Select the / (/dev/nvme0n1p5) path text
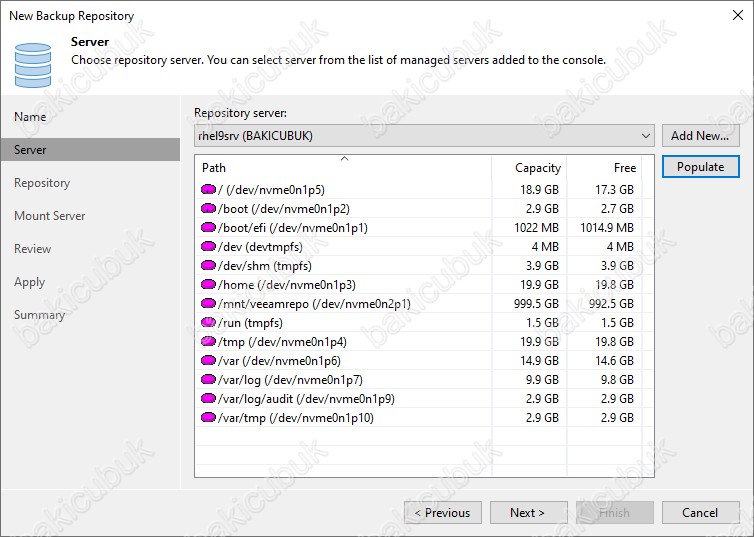Image resolution: width=754 pixels, height=537 pixels. click(x=272, y=190)
